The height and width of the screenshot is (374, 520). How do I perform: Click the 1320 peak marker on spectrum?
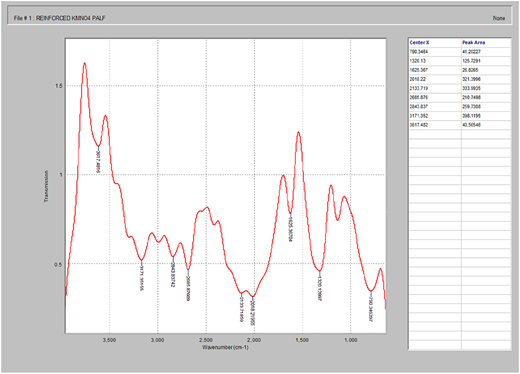(x=320, y=286)
